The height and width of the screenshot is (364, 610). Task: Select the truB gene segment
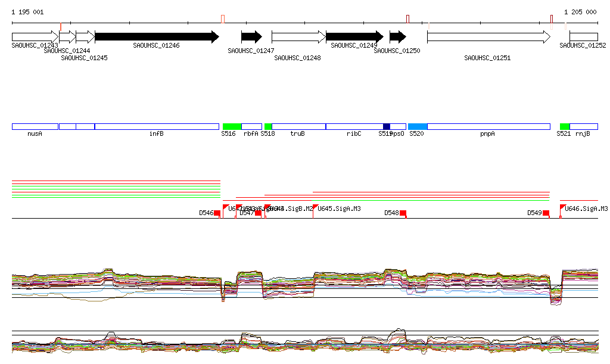298,127
